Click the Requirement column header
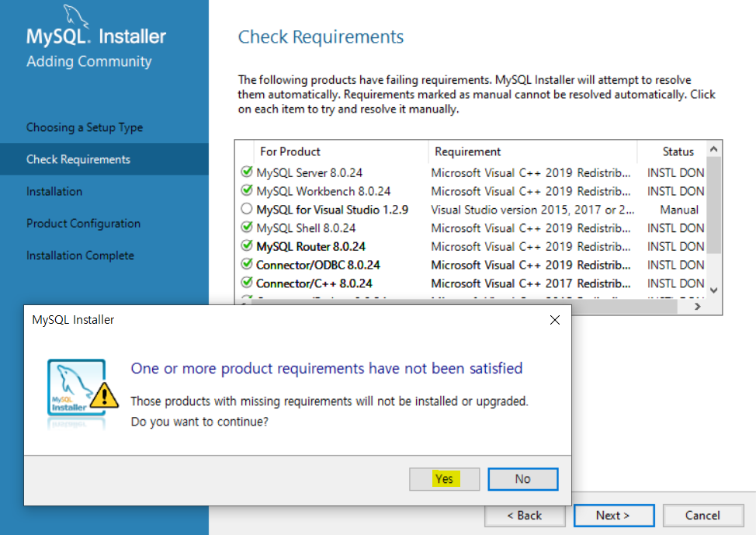Viewport: 756px width, 535px height. 468,151
